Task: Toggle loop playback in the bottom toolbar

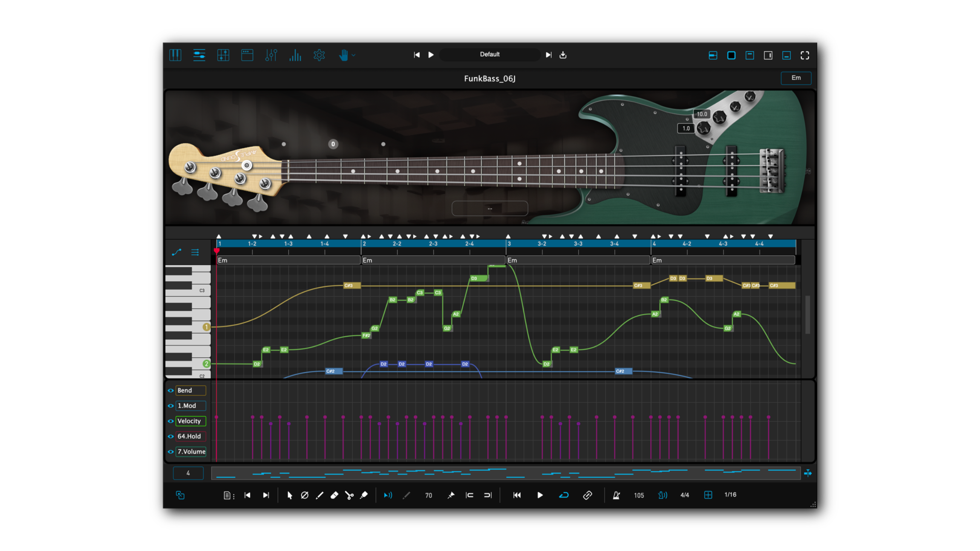Action: pos(564,495)
